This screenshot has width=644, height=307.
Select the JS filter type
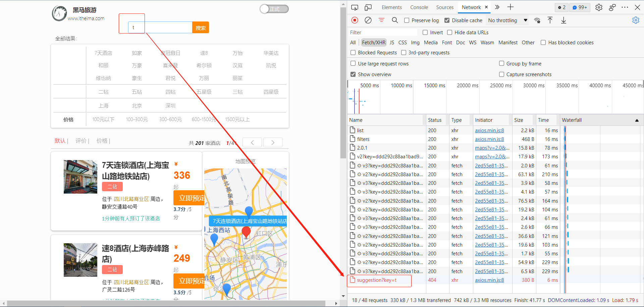(x=392, y=43)
